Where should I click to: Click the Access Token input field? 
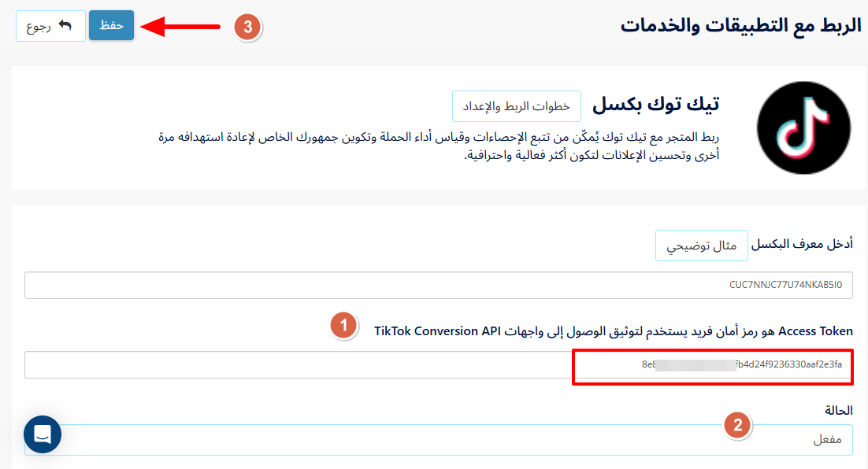pyautogui.click(x=439, y=364)
